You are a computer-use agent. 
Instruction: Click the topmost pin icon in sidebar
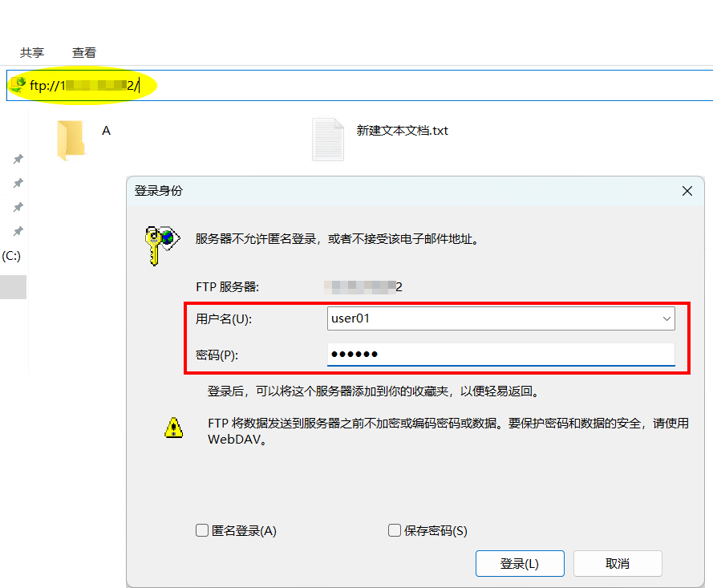coord(18,158)
